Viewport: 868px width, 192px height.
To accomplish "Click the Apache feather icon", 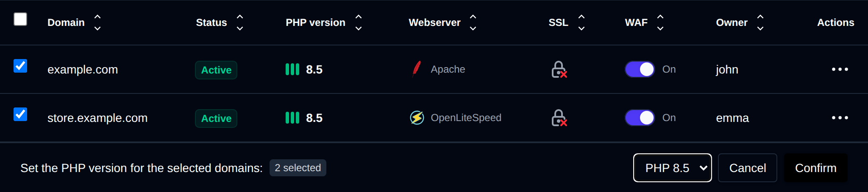I will coord(417,69).
